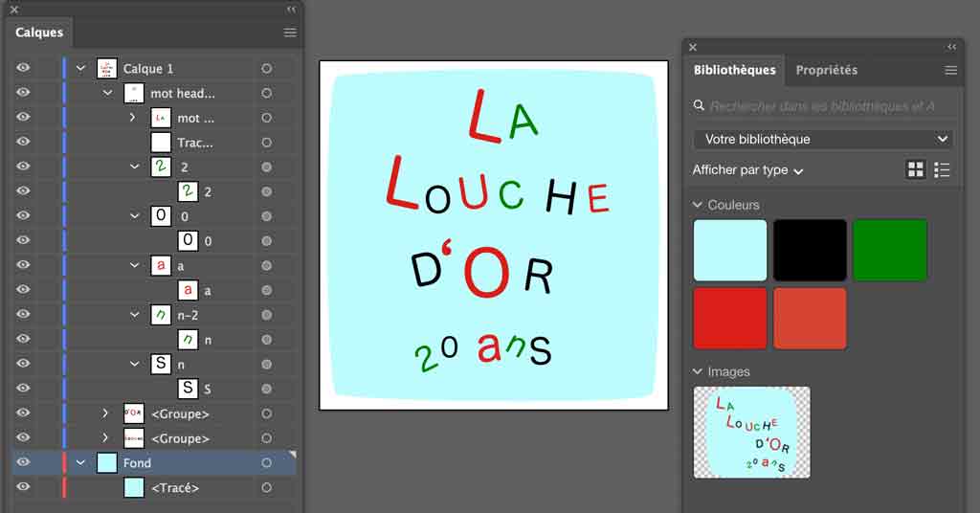Screen dimensions: 980x513
Task: Open the Calques panel hamburger menu
Action: click(290, 33)
